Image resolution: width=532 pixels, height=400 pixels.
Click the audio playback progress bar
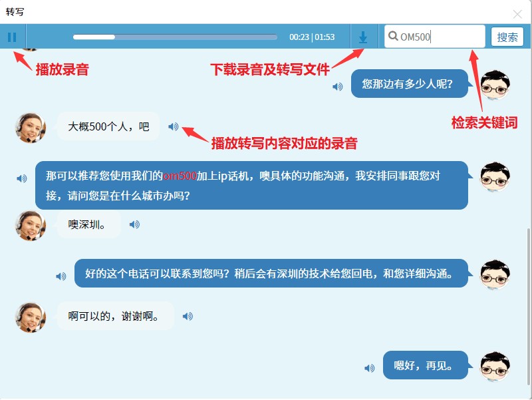(176, 37)
